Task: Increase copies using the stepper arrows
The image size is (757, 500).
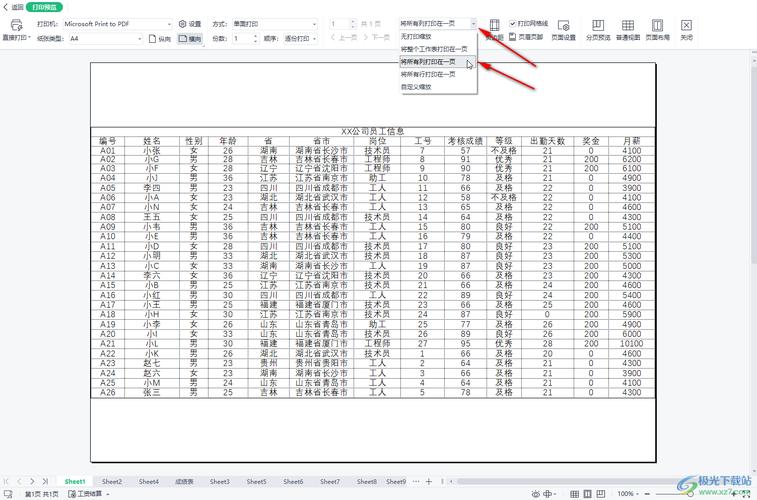Action: tap(256, 38)
